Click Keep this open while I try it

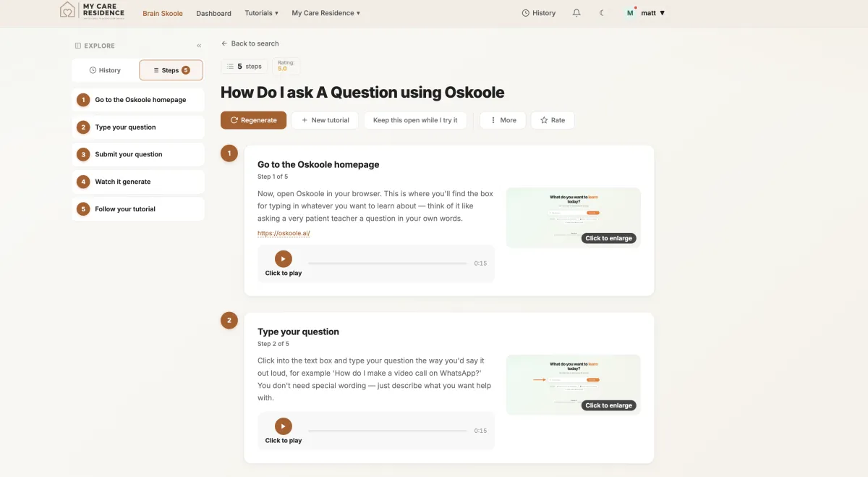tap(415, 120)
